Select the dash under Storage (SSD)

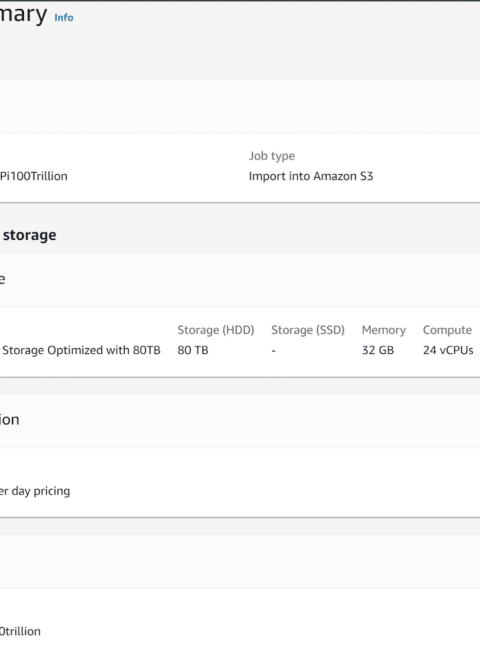point(274,351)
